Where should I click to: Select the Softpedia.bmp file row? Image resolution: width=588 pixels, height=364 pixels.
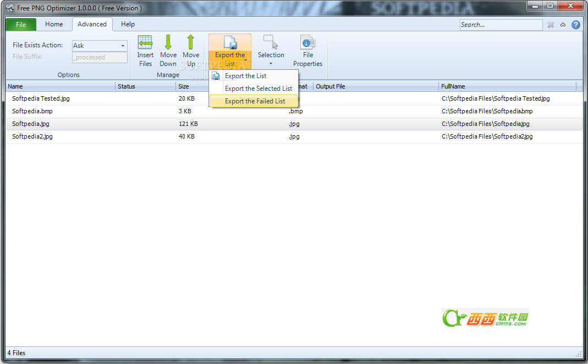pyautogui.click(x=294, y=111)
